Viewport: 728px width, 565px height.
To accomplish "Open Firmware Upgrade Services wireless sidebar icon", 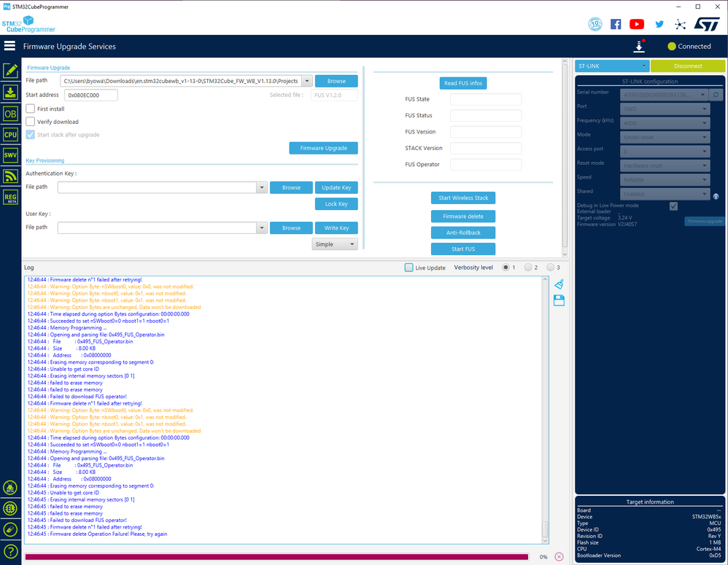I will 10,176.
